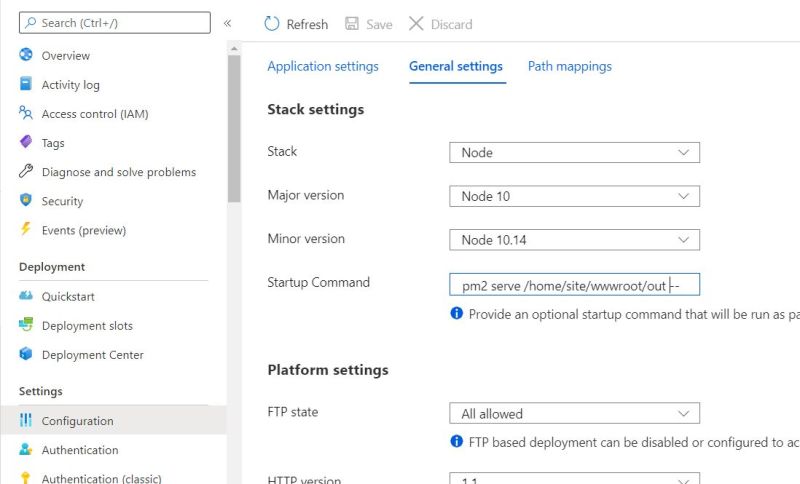Click the Search (Ctrl+/) box
The width and height of the screenshot is (800, 484).
(x=115, y=22)
